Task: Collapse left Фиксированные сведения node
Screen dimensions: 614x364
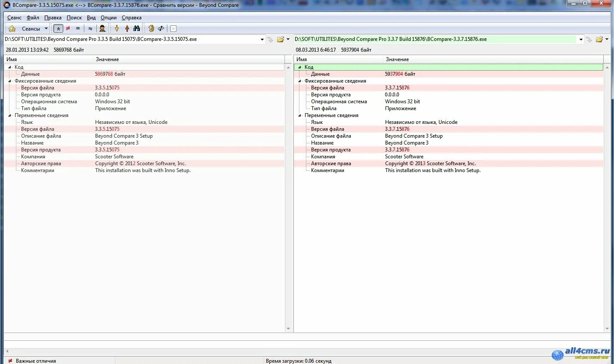Action: click(10, 81)
